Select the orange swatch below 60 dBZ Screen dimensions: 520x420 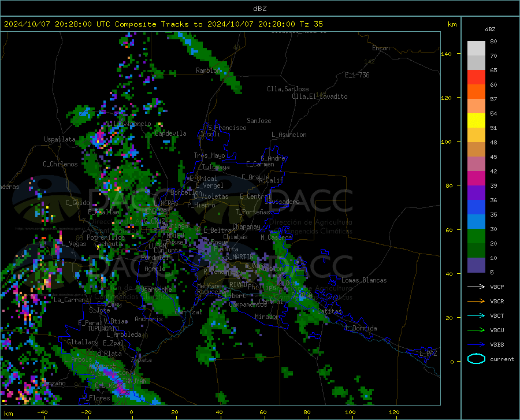click(x=476, y=92)
